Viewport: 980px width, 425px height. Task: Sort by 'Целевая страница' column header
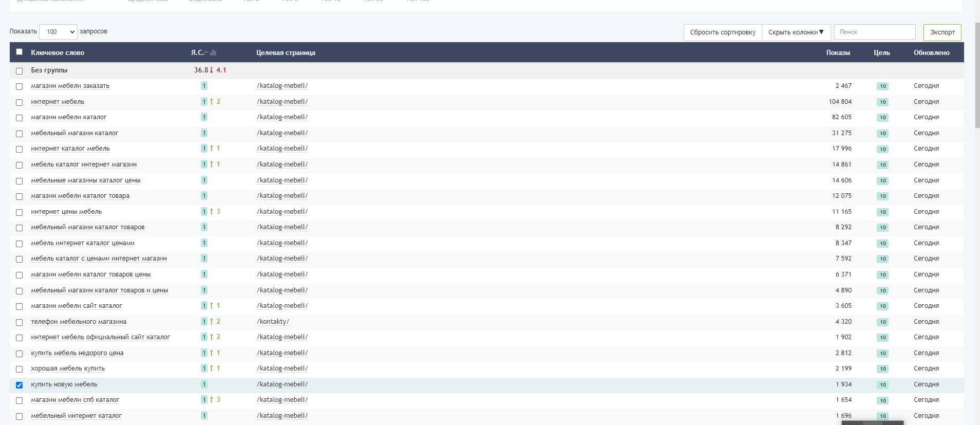[286, 52]
